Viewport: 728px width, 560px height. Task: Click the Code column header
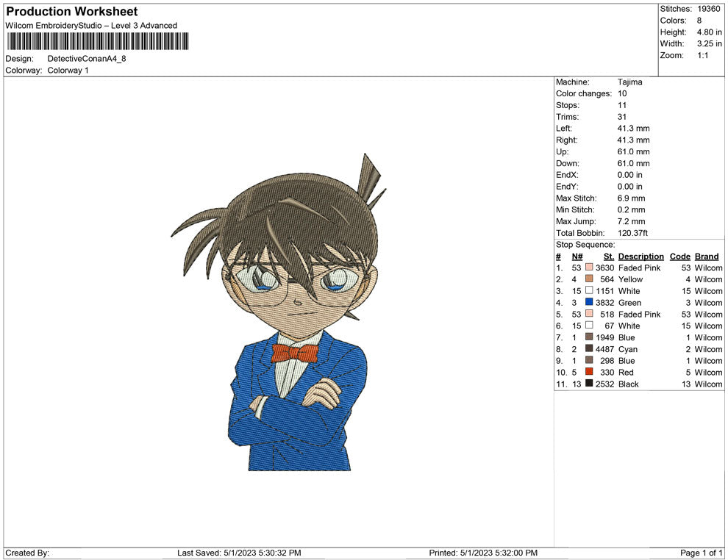point(679,256)
